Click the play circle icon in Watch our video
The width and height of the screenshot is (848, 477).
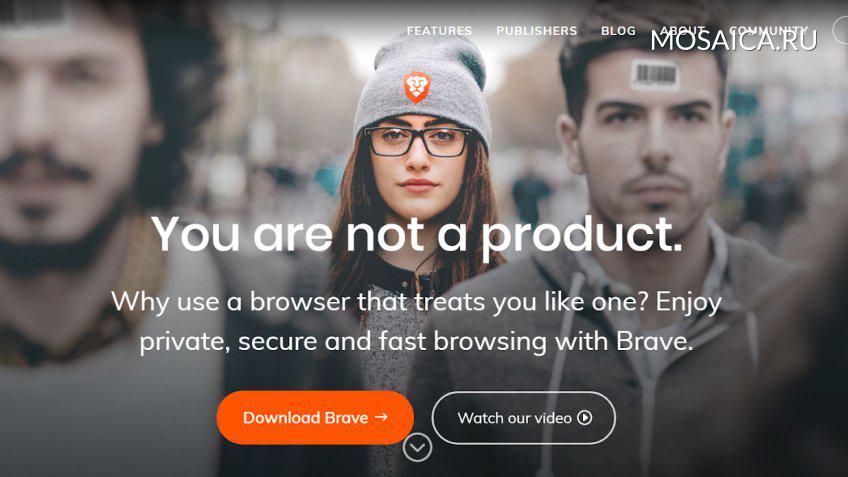point(585,418)
